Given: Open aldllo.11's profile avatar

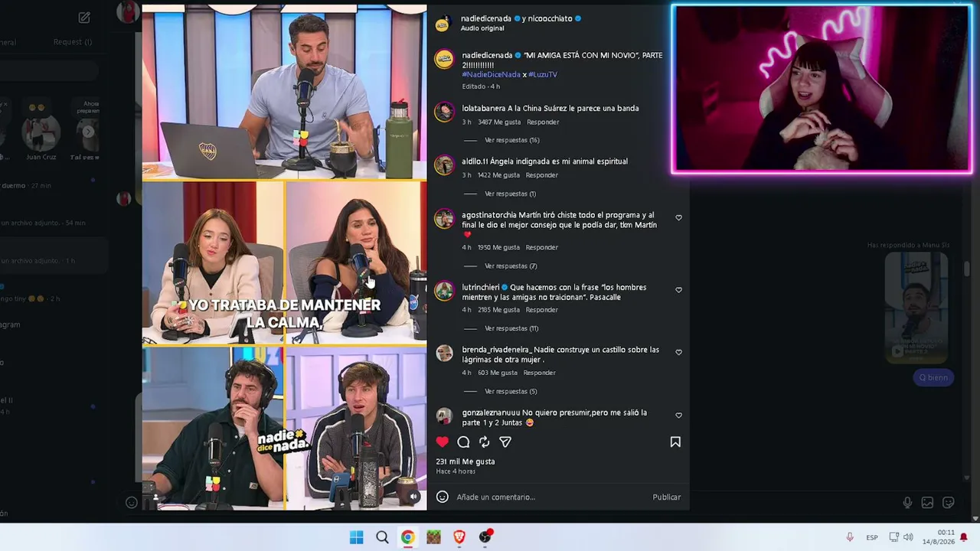Looking at the screenshot, I should point(444,165).
